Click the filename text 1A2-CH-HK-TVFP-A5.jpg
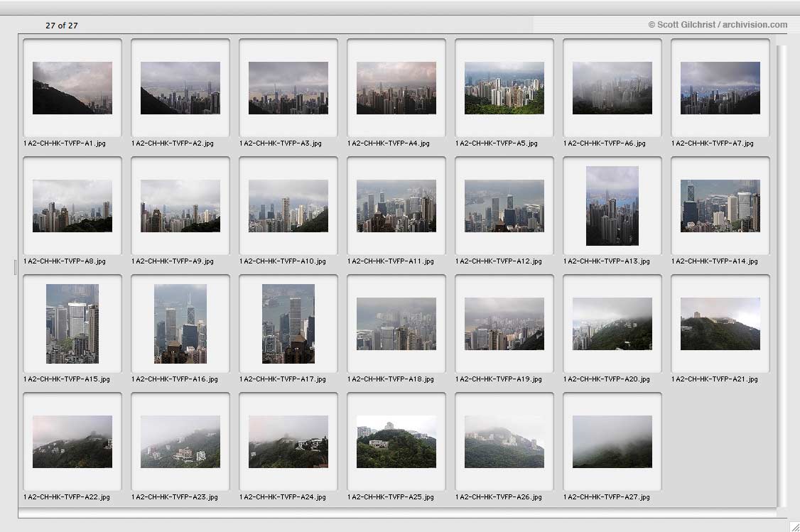This screenshot has width=800, height=532. pos(497,143)
